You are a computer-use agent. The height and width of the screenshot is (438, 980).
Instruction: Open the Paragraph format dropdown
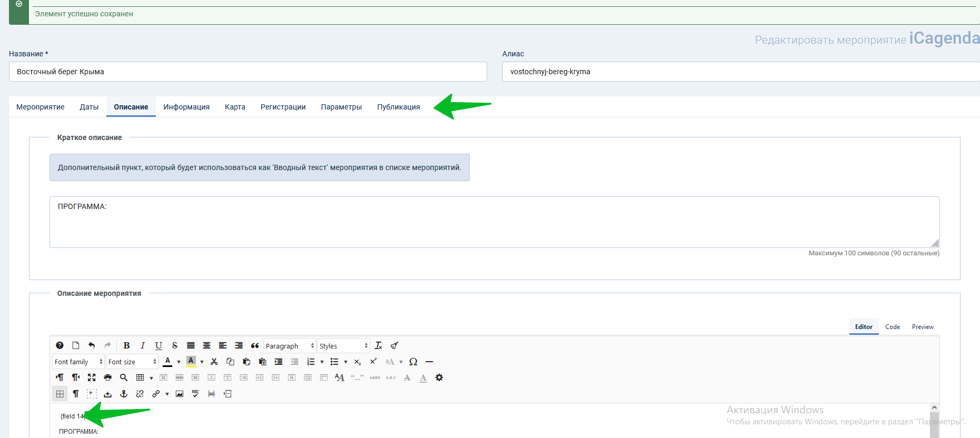[289, 346]
